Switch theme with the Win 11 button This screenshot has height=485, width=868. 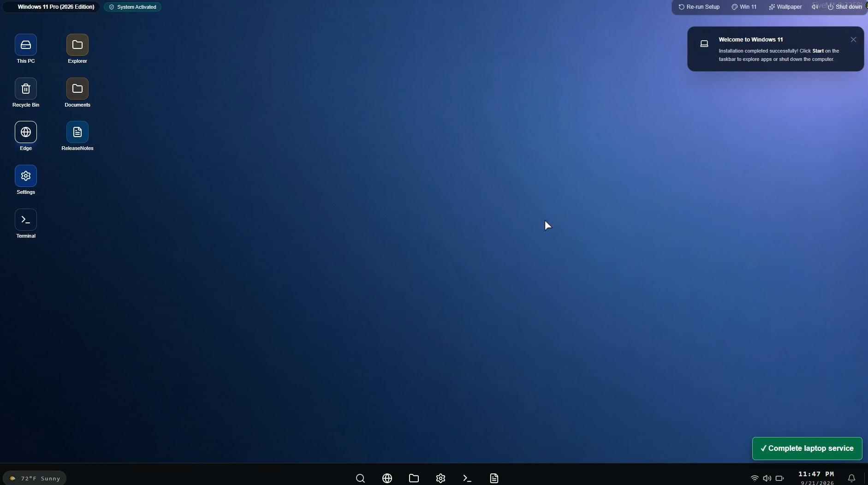click(x=744, y=7)
